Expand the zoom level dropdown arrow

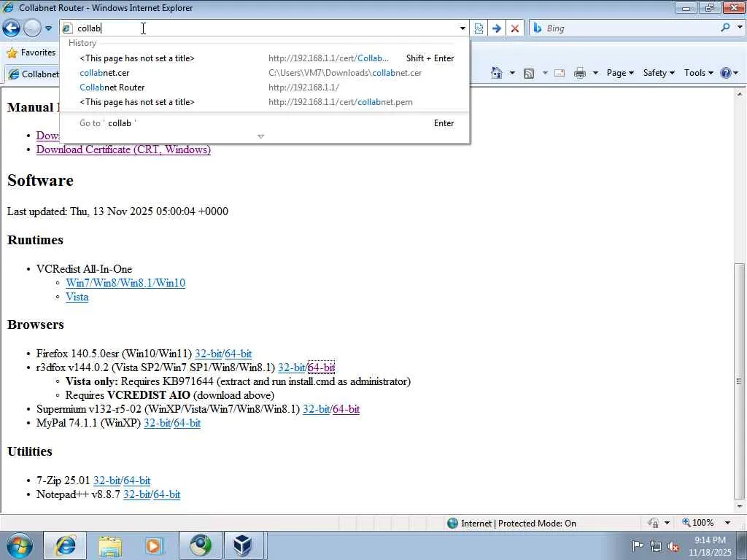pyautogui.click(x=727, y=523)
